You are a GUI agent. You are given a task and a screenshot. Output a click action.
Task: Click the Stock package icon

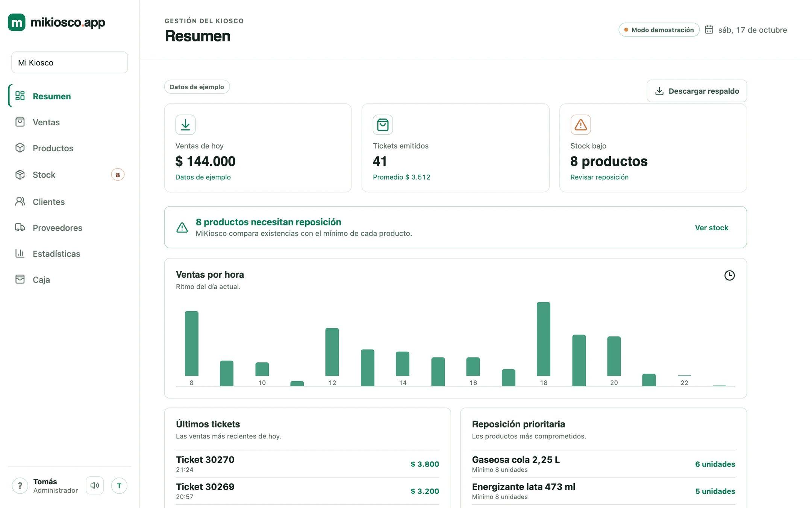[20, 175]
